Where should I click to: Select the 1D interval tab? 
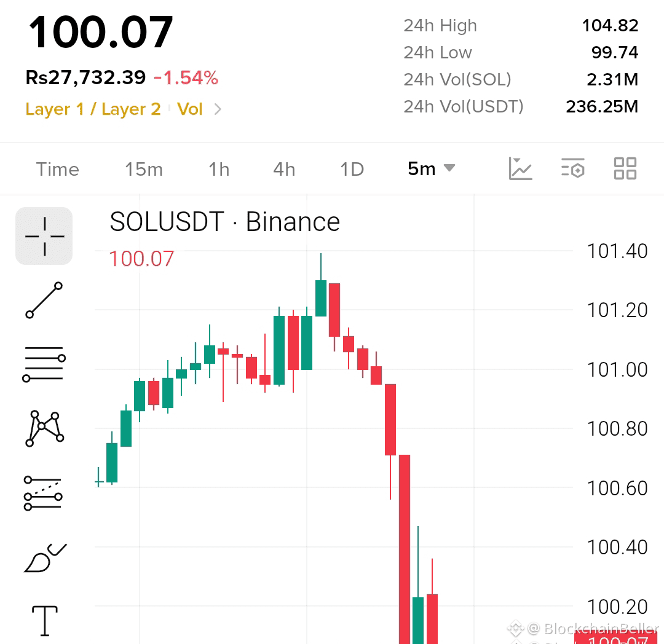352,169
